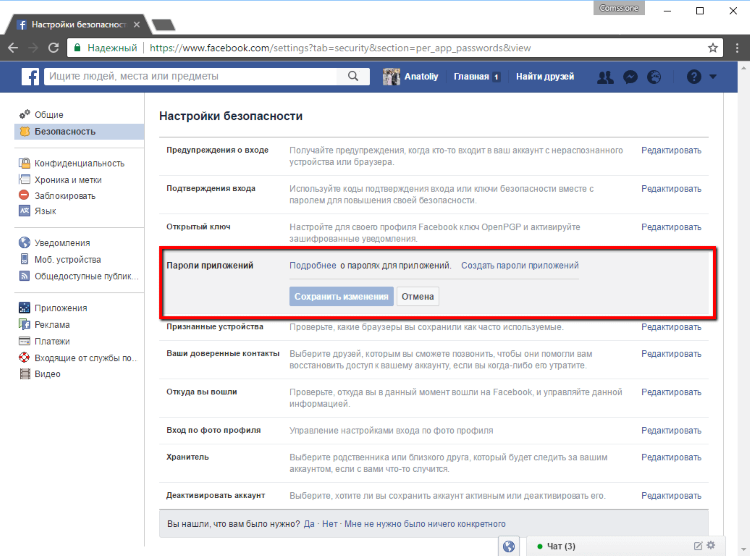Open Заблокировать settings section
The height and width of the screenshot is (556, 750).
[65, 196]
